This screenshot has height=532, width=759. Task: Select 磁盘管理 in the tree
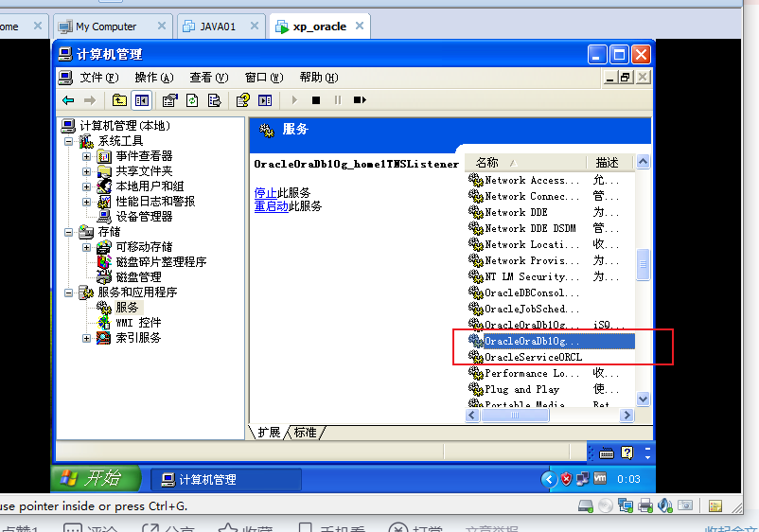(138, 277)
